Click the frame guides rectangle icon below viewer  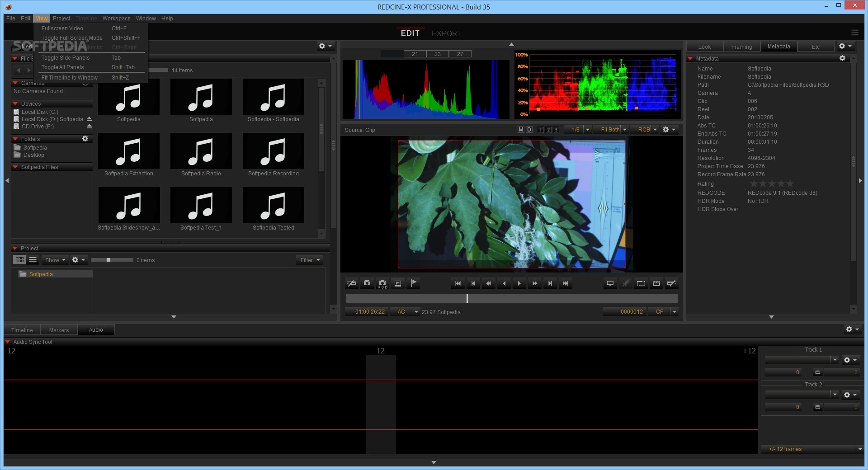[x=641, y=283]
